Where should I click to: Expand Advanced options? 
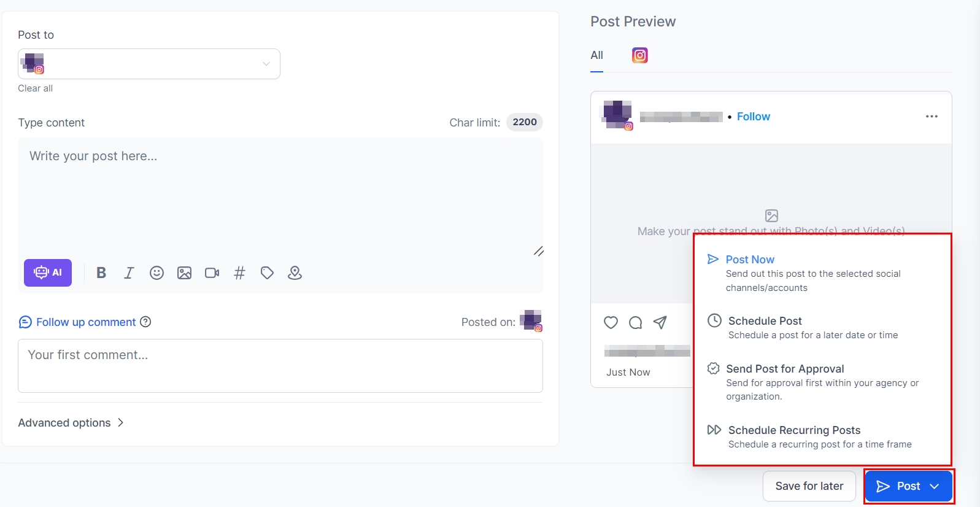click(x=71, y=423)
